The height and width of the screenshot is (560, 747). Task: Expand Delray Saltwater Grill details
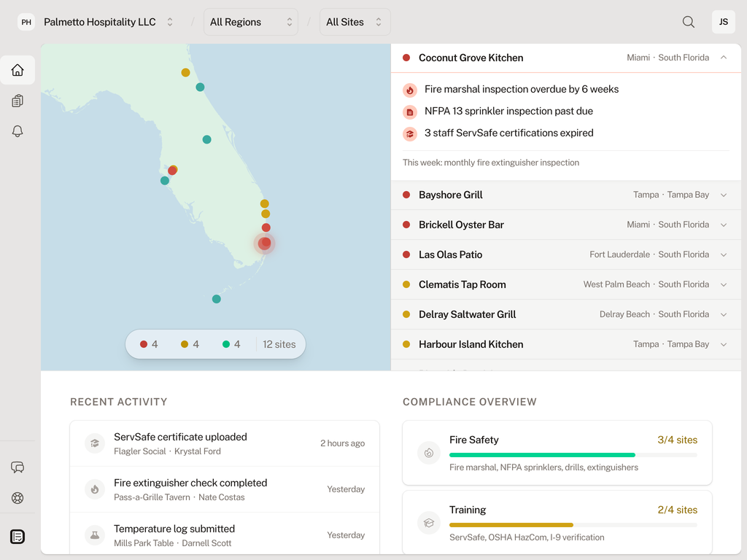point(724,314)
